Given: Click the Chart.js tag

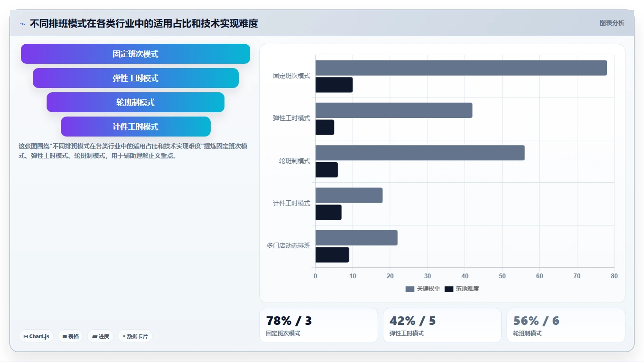Looking at the screenshot, I should pyautogui.click(x=36, y=336).
